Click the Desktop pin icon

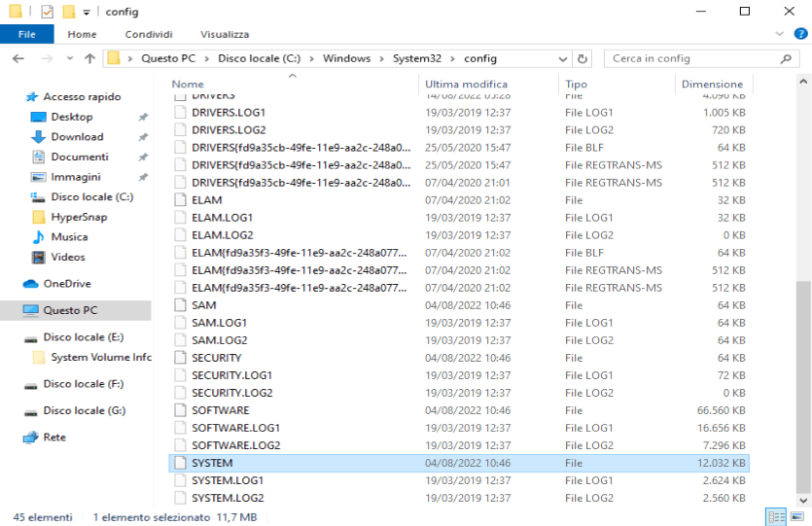click(x=143, y=117)
